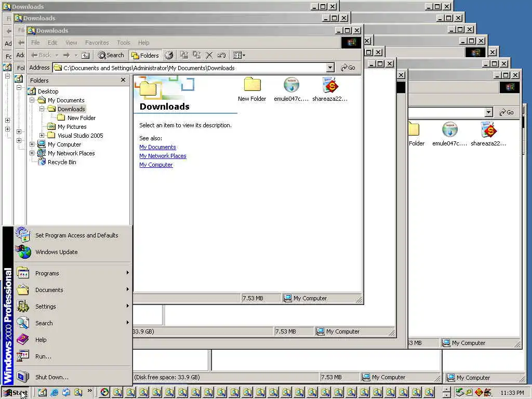
Task: Expand the My Network Places tree node
Action: pos(32,153)
